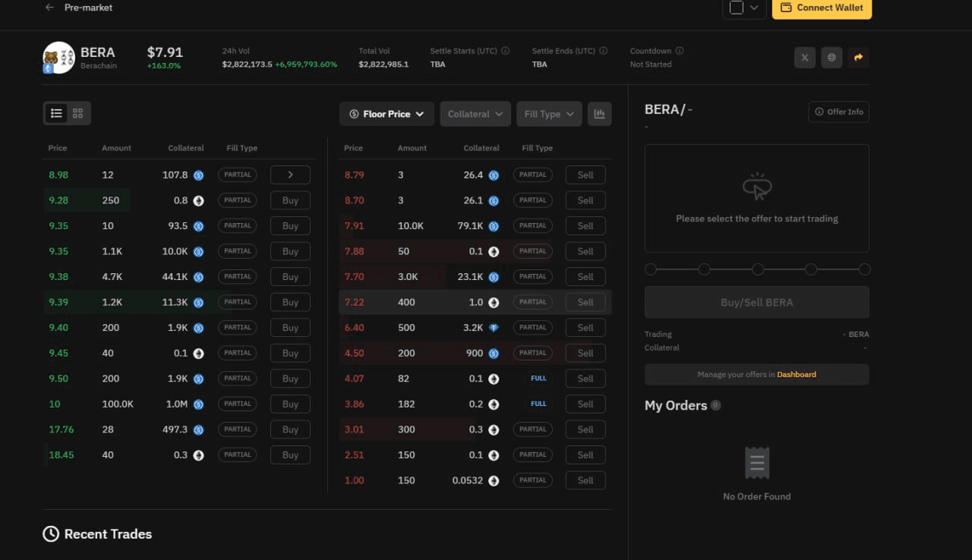
Task: Click the My Orders count badge
Action: (x=715, y=405)
